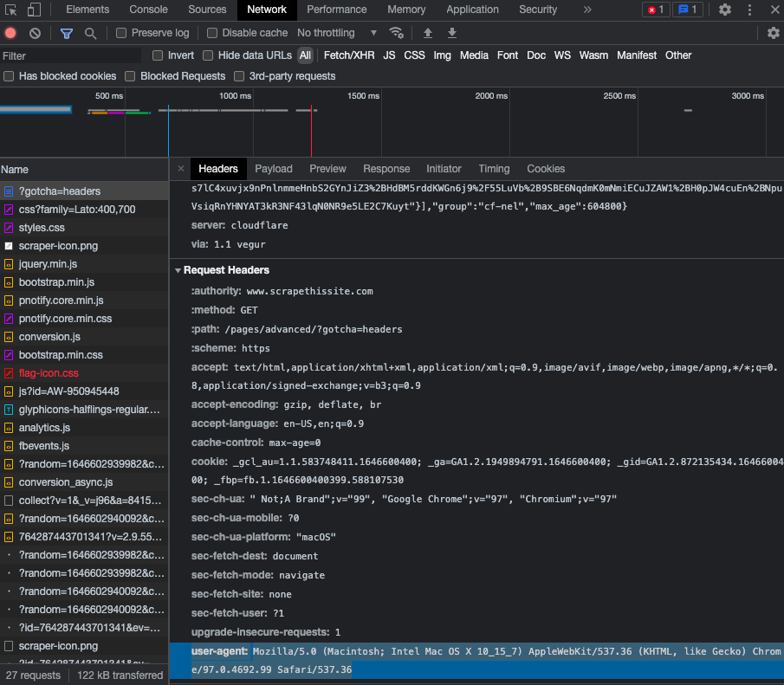Switch to the Console tab

pyautogui.click(x=148, y=10)
